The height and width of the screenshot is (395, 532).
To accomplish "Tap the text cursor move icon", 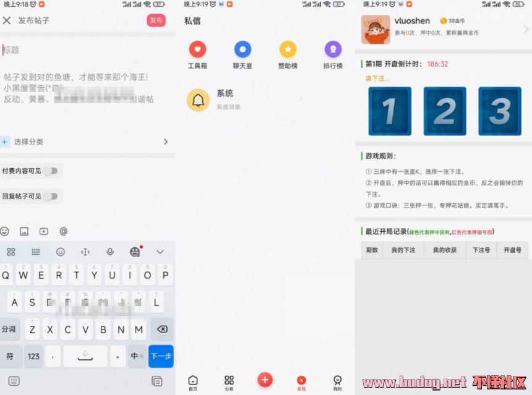I will [x=85, y=252].
